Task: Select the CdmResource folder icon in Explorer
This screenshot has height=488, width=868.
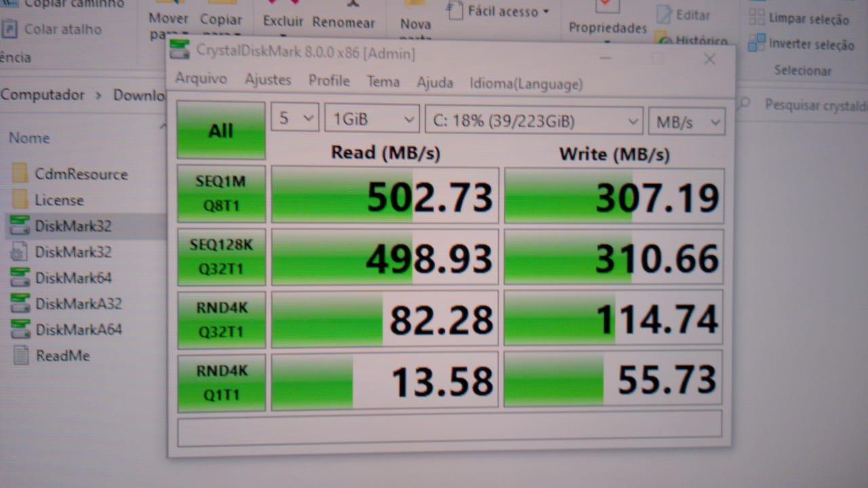Action: coord(20,174)
